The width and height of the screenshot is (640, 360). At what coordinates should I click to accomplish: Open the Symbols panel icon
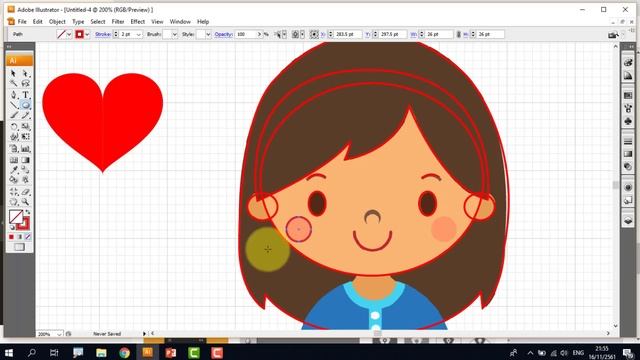[628, 121]
